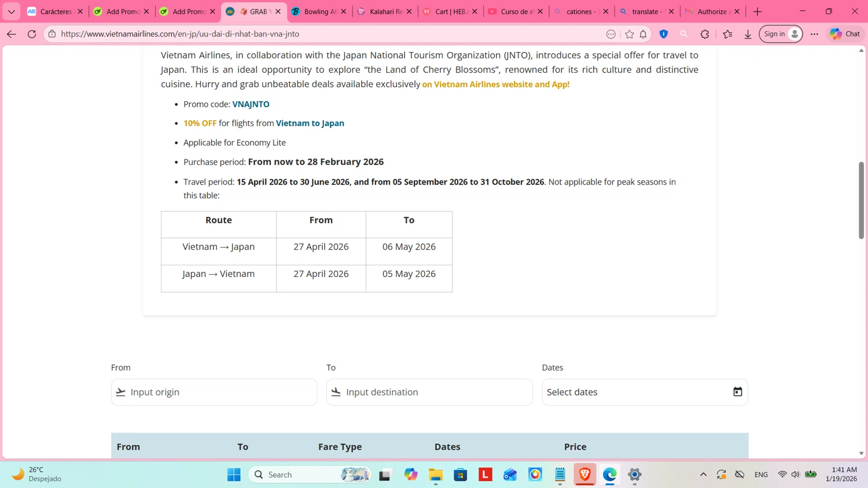This screenshot has height=488, width=868.
Task: Open the Windows Start menu
Action: point(234,475)
